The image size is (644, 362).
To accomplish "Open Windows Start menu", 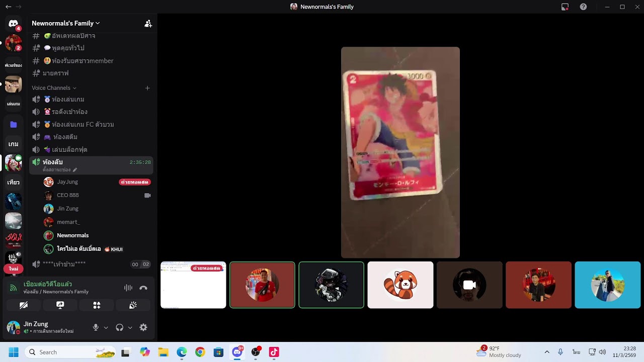I will pos(14,352).
